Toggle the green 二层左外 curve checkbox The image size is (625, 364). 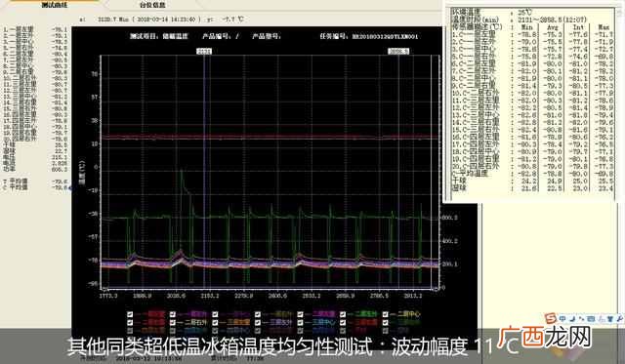click(343, 314)
